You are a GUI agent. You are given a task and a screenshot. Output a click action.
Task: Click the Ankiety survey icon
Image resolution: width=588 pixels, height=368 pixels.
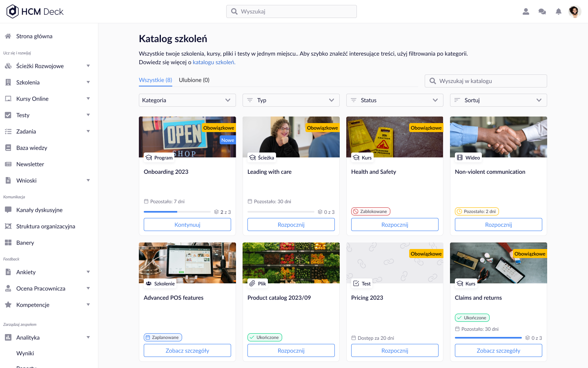pyautogui.click(x=8, y=272)
